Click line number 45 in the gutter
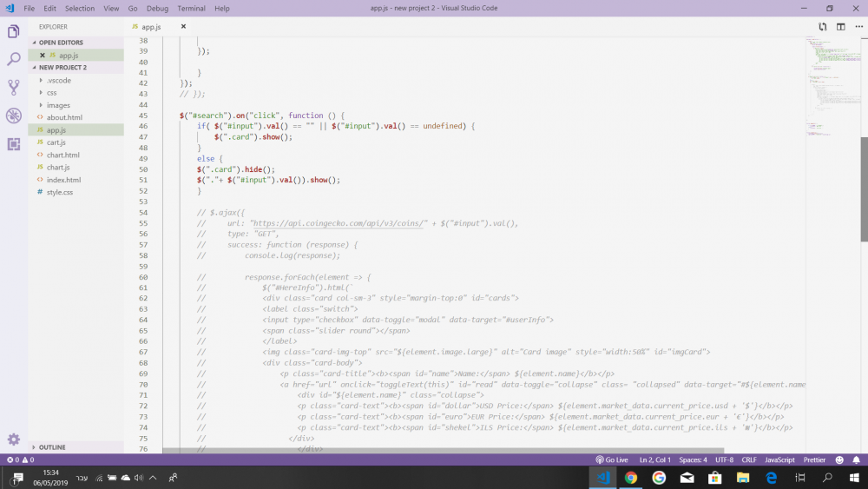Screen dimensions: 868x489 coord(143,116)
